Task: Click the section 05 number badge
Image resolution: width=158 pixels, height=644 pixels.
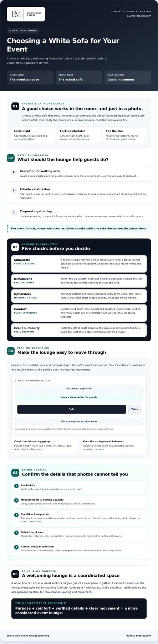Action: coord(15,473)
